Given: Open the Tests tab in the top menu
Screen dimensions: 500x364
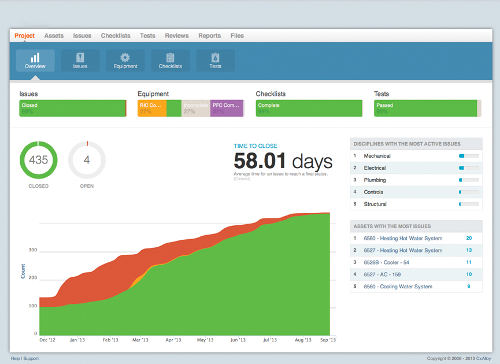Looking at the screenshot, I should [148, 36].
